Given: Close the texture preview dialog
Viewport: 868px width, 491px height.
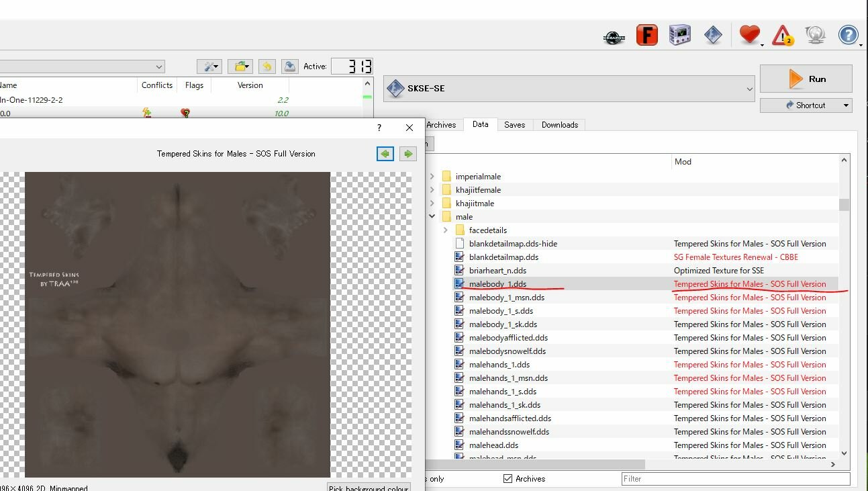Looking at the screenshot, I should [409, 128].
